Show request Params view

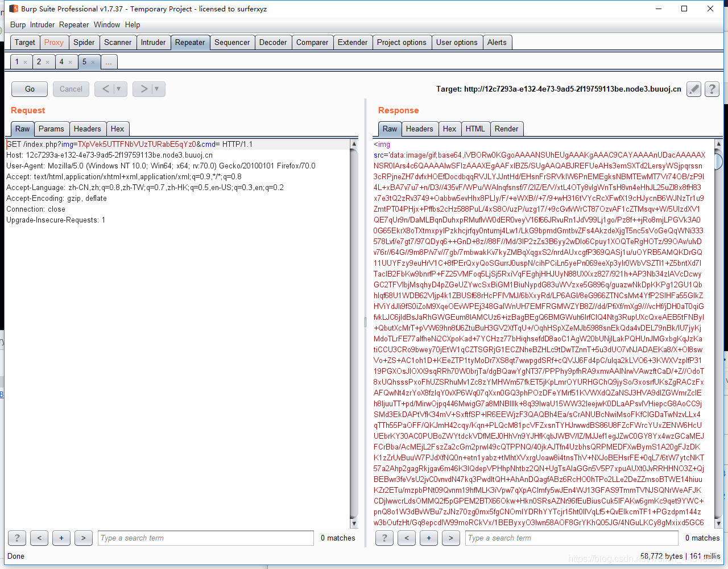[52, 129]
